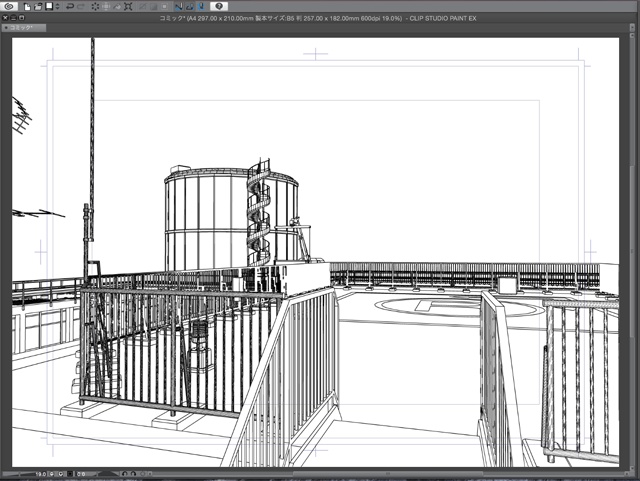
Task: Click the Clear icon in command bar
Action: point(95,6)
